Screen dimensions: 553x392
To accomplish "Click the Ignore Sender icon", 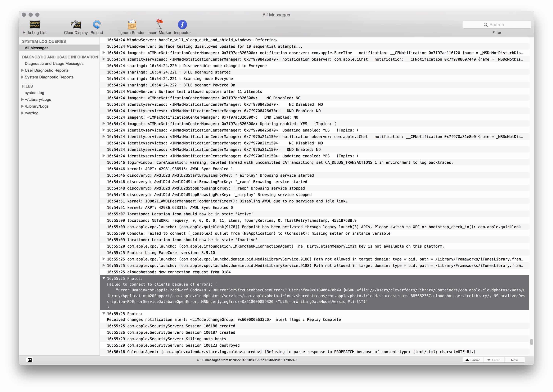I will click(132, 25).
